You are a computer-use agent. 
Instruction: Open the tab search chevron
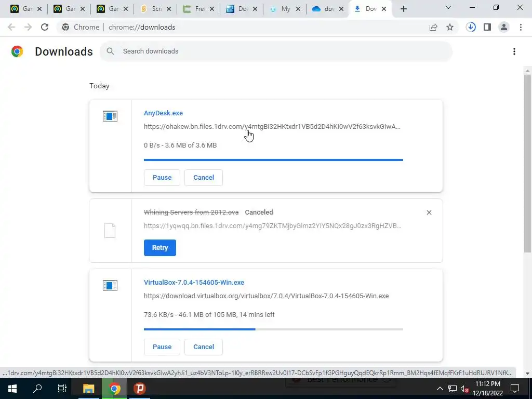[x=448, y=7]
